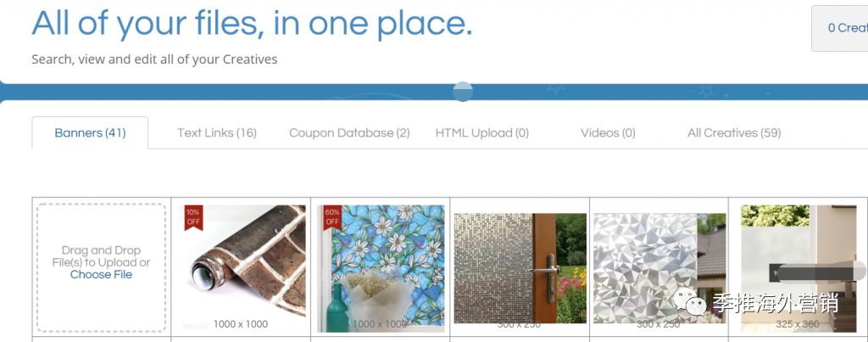Select the Coupon Database (2) tab

pos(349,133)
